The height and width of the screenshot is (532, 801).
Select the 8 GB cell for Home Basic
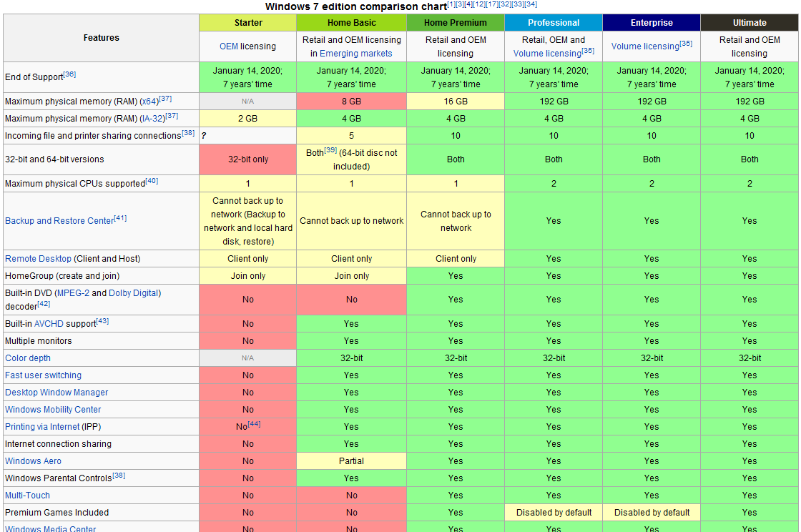point(351,102)
